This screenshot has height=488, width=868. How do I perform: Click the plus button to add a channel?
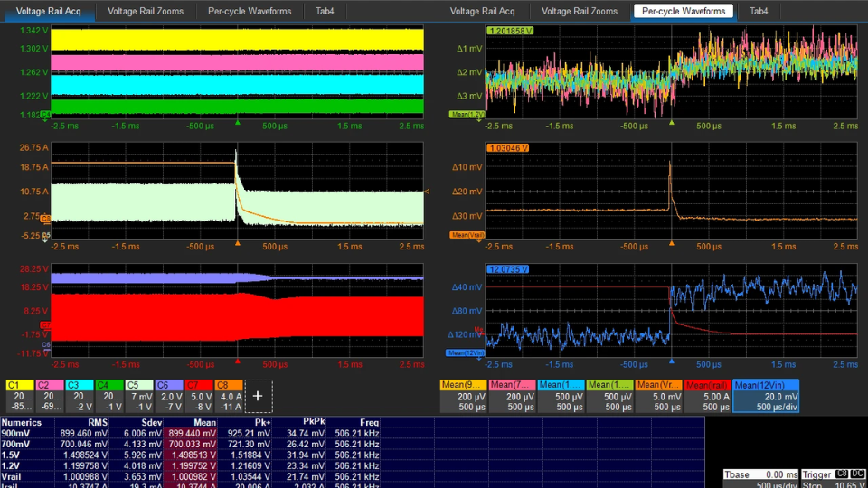point(258,396)
